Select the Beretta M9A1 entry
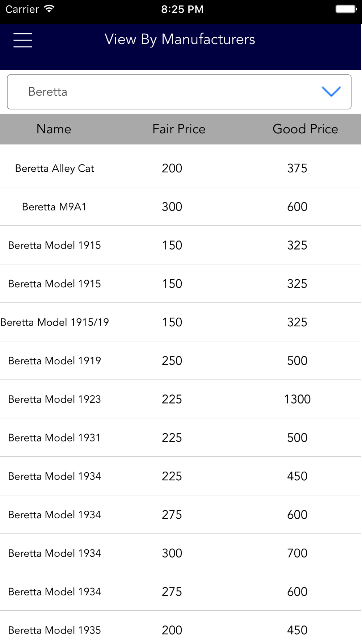Viewport: 362px width, 644px height. [x=54, y=207]
